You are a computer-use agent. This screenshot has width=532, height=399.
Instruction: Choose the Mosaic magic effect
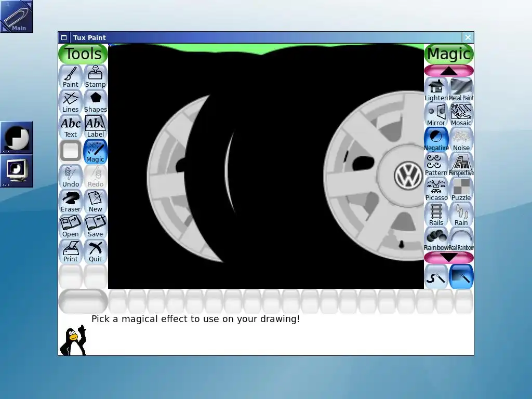[461, 115]
